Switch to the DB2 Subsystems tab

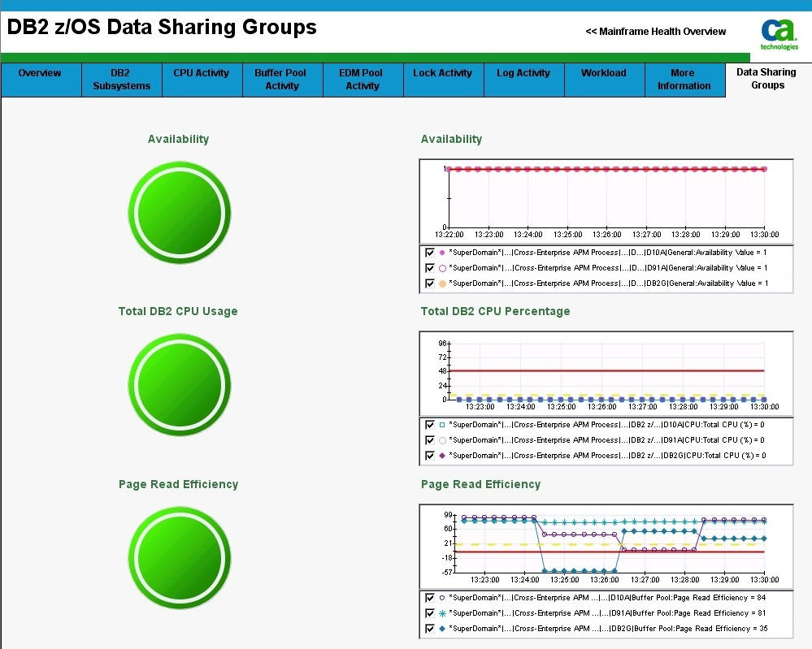point(122,80)
